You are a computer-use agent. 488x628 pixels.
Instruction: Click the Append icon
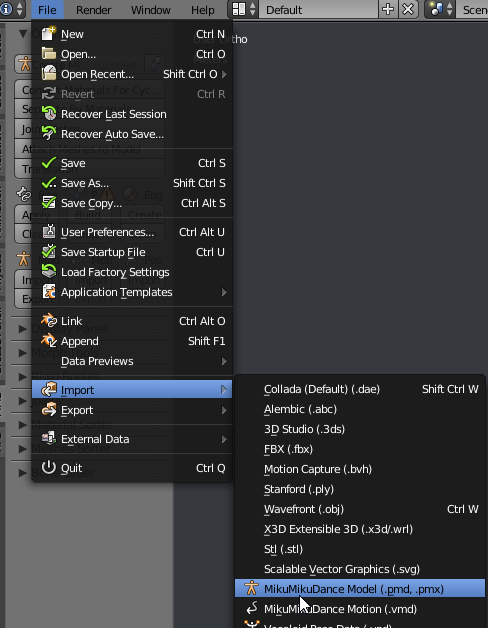tap(48, 341)
